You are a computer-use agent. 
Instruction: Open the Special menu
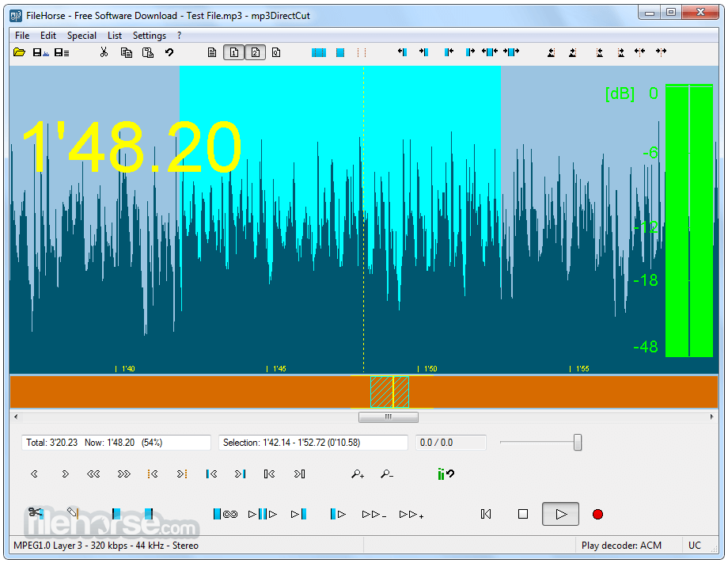(82, 36)
